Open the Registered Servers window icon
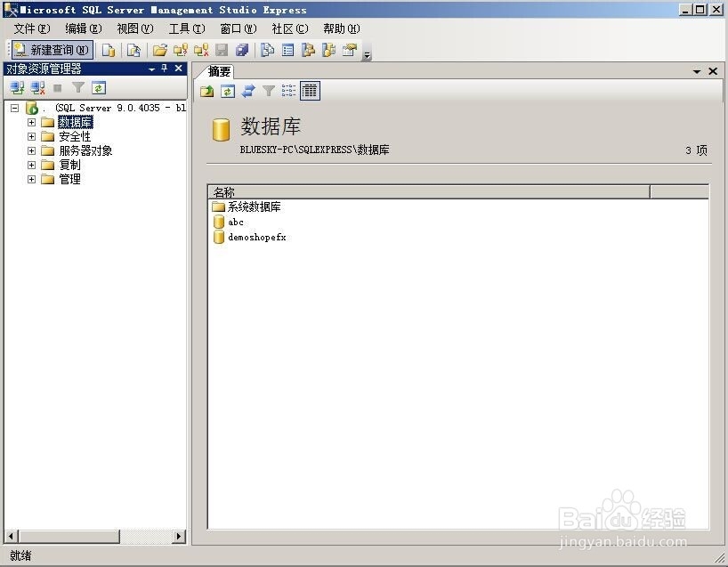728x567 pixels. pos(267,50)
